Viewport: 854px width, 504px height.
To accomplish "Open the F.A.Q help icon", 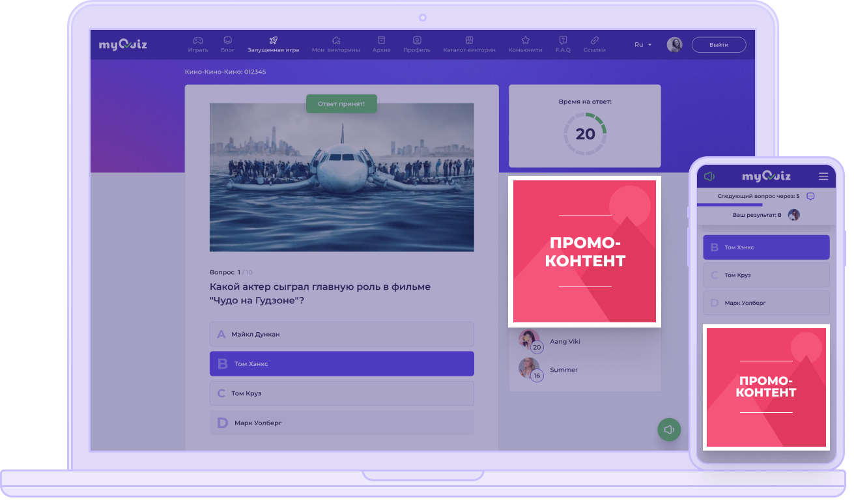I will tap(563, 40).
